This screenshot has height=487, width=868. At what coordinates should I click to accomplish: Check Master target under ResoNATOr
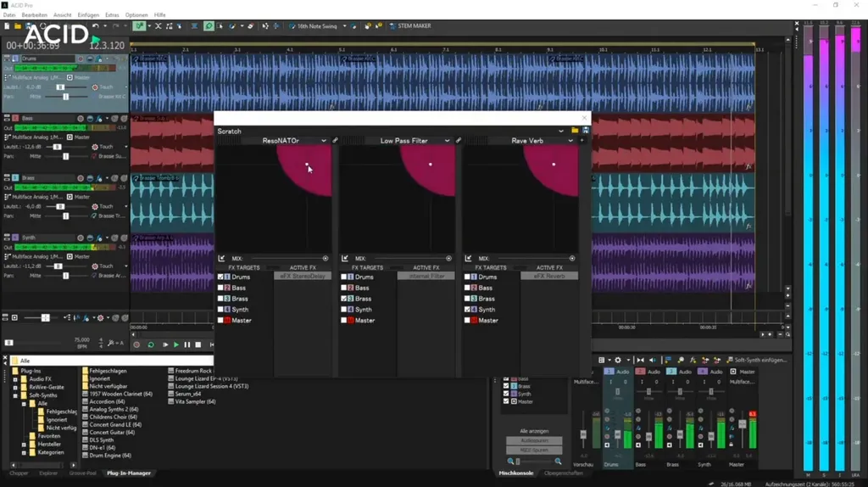(221, 320)
